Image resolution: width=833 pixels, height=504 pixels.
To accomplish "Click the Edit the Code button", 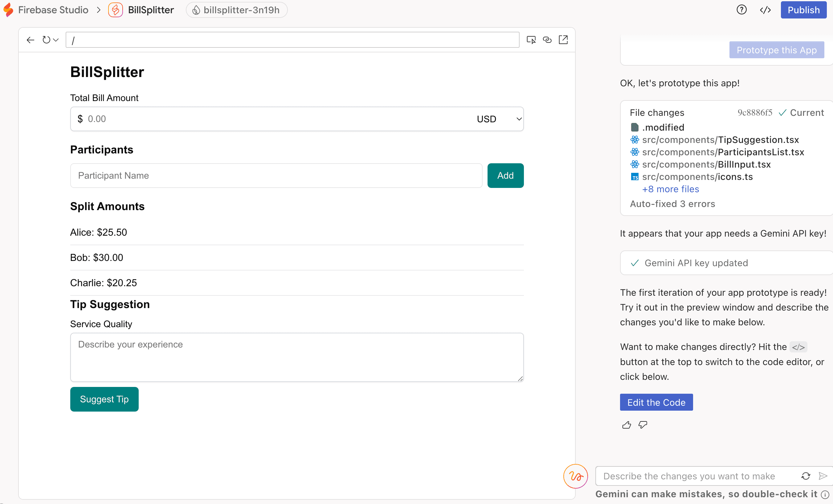I will (x=656, y=402).
